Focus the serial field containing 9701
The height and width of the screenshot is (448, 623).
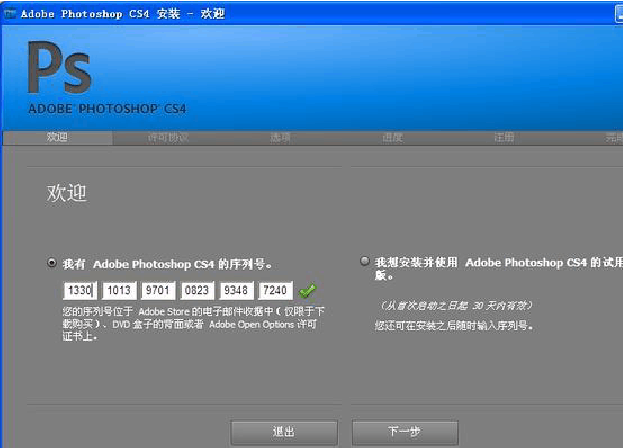(157, 291)
